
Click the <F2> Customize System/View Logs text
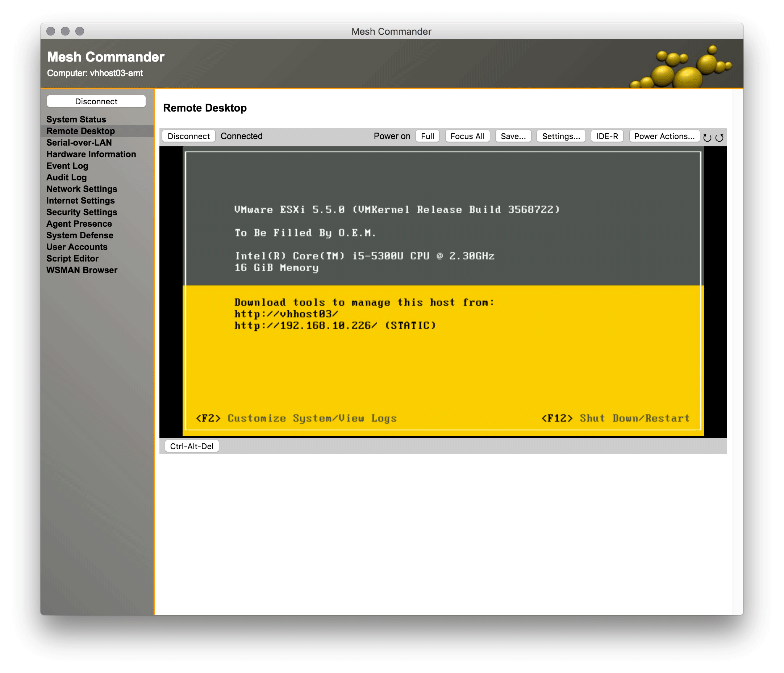click(x=296, y=418)
